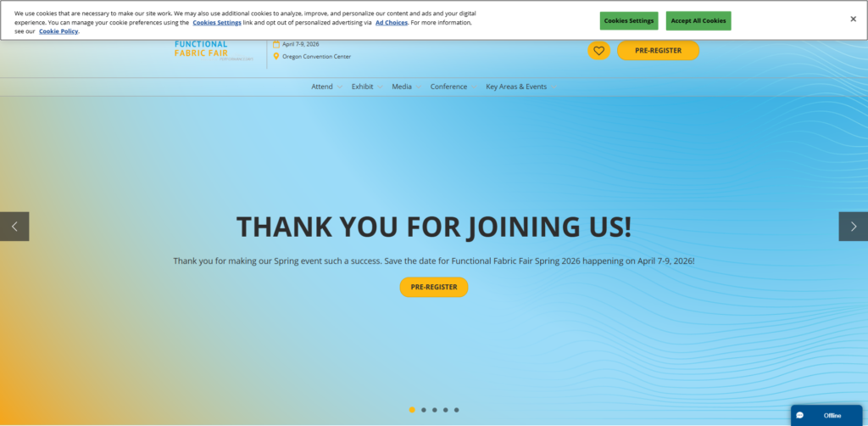
Task: Expand the Conference menu chevron
Action: pos(473,87)
